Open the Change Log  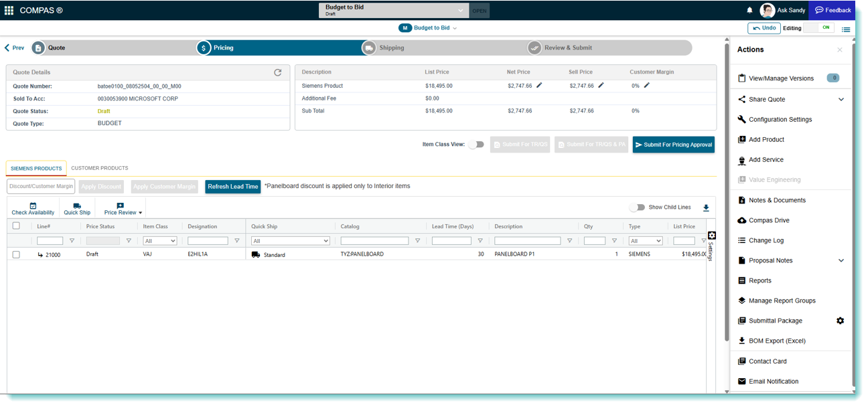(x=760, y=240)
